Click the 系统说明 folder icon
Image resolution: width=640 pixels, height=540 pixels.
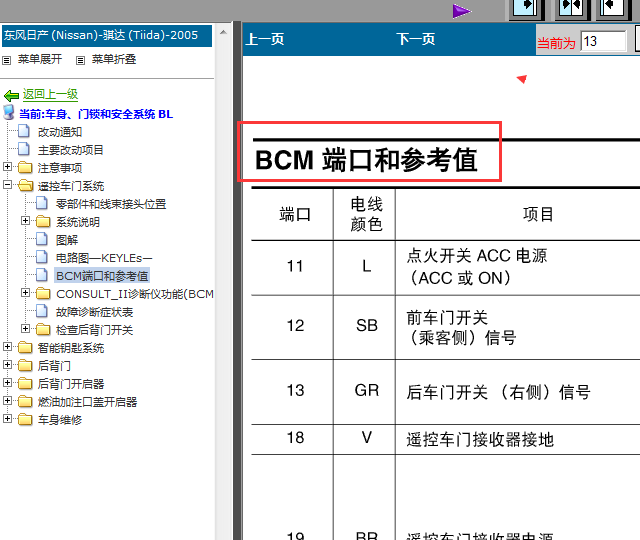click(43, 221)
